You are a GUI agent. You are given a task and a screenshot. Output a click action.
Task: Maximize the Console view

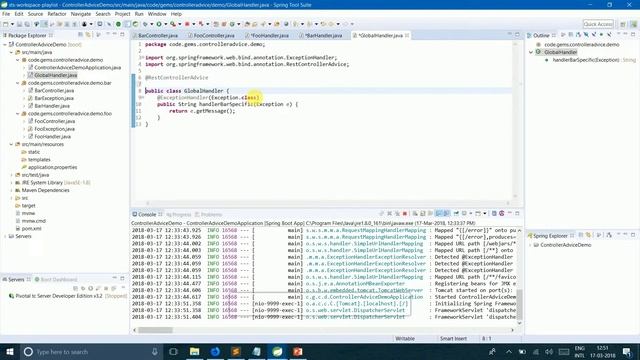pos(517,213)
